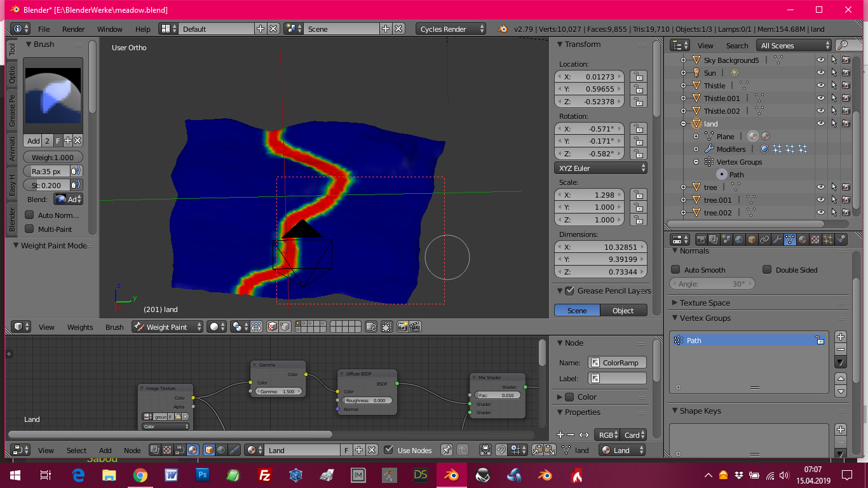This screenshot has height=488, width=868.
Task: Click the Object constraints chain-link icon
Action: [x=764, y=240]
